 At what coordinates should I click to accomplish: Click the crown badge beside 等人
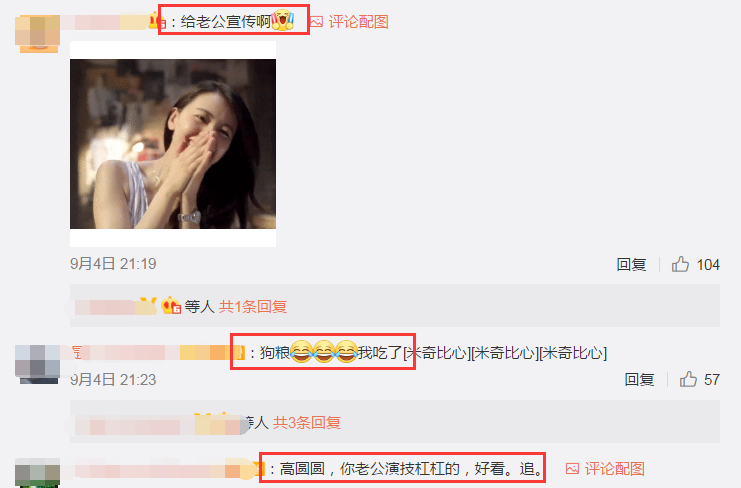pyautogui.click(x=171, y=306)
